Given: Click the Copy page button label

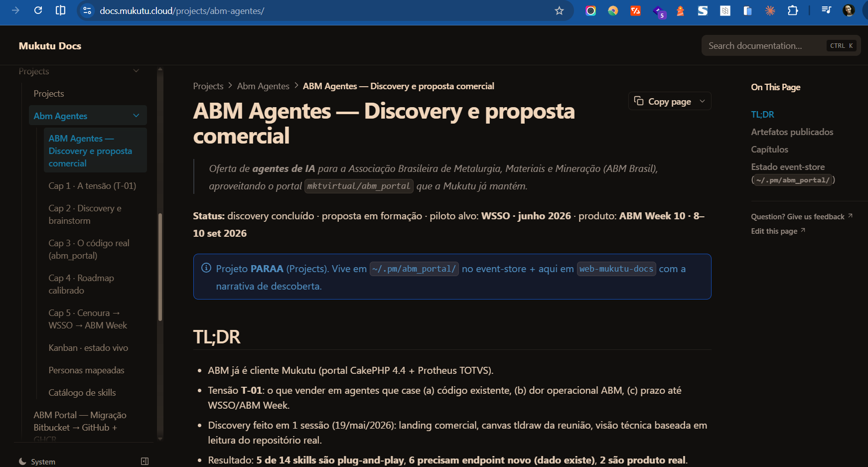Looking at the screenshot, I should 669,101.
